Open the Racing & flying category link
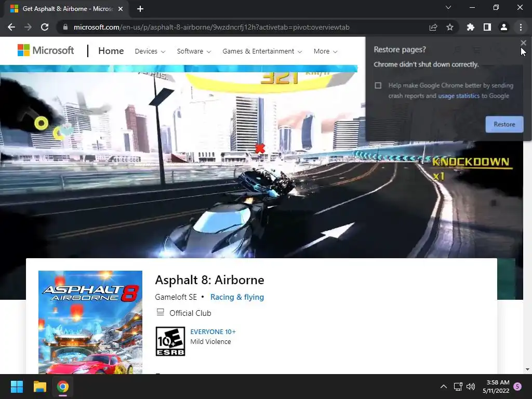The width and height of the screenshot is (532, 399). pyautogui.click(x=237, y=297)
